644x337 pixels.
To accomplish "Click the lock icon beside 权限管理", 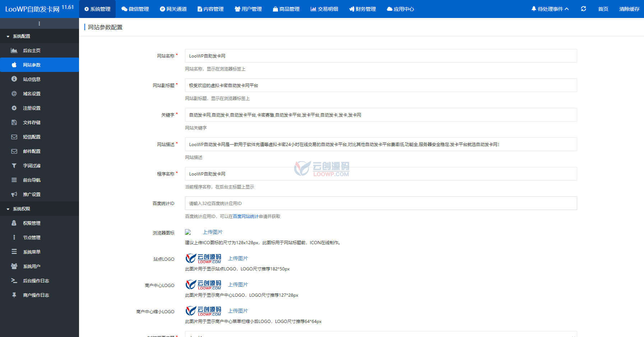I will click(x=14, y=223).
